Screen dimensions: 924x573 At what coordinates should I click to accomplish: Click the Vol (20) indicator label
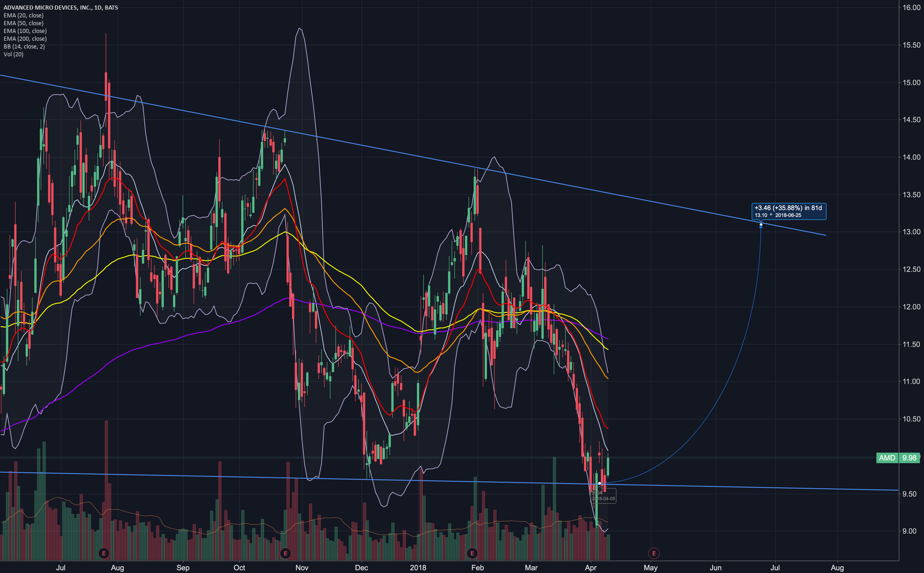13,54
